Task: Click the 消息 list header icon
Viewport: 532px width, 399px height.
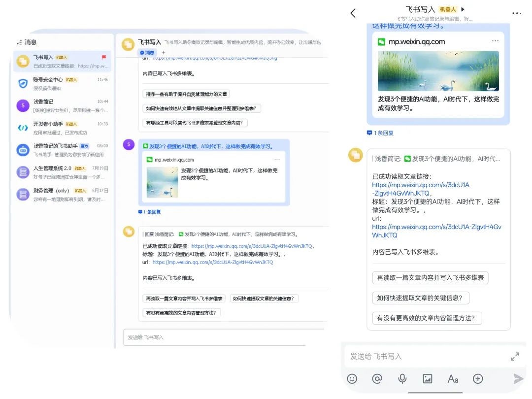Action: pos(19,42)
